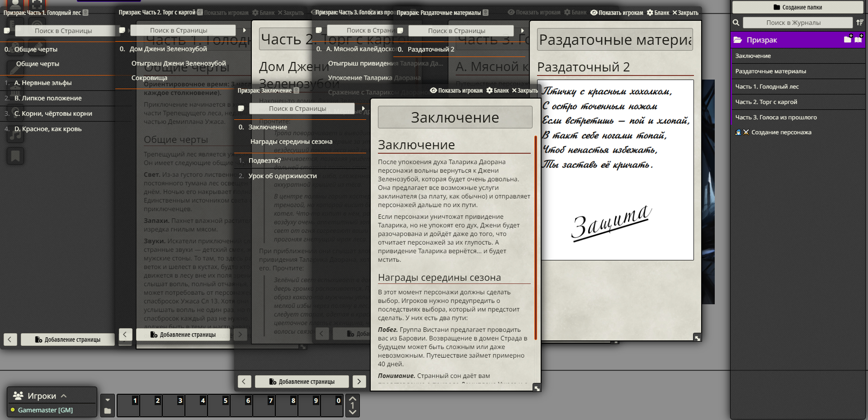The width and height of the screenshot is (868, 420).
Task: Focus Поиск в Страницы field in Заключение window
Action: coord(302,109)
